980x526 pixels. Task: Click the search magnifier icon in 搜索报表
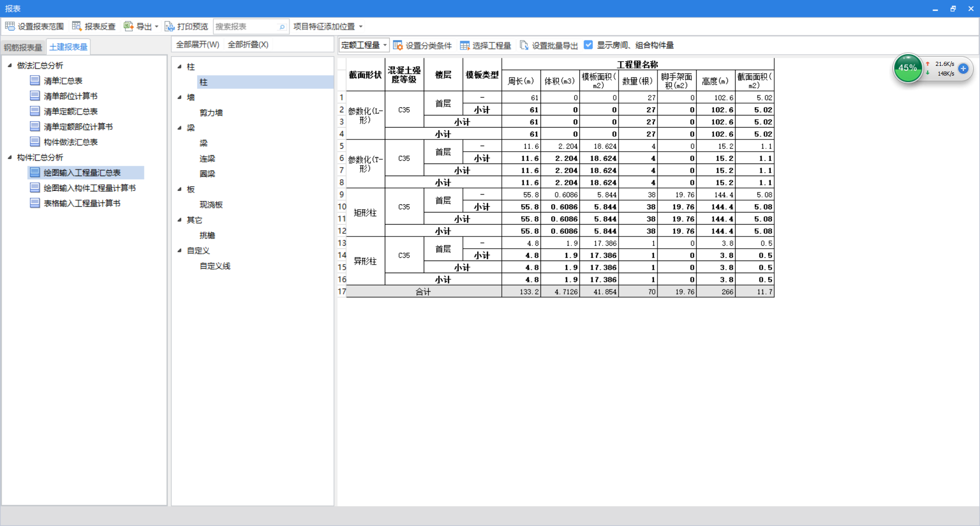tap(282, 27)
